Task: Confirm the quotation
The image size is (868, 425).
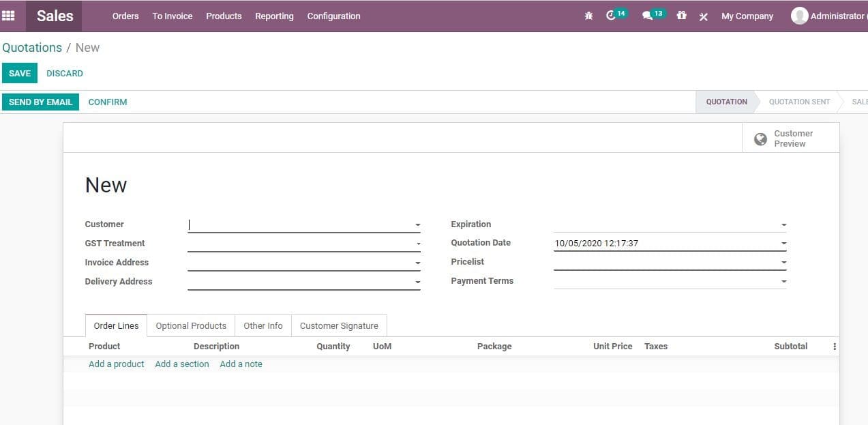Action: click(107, 102)
